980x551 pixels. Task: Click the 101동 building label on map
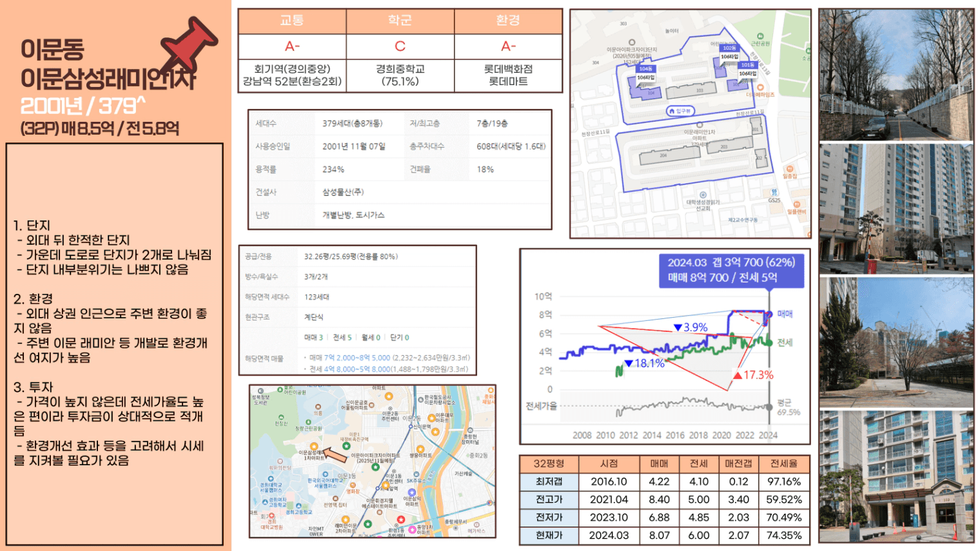click(748, 65)
